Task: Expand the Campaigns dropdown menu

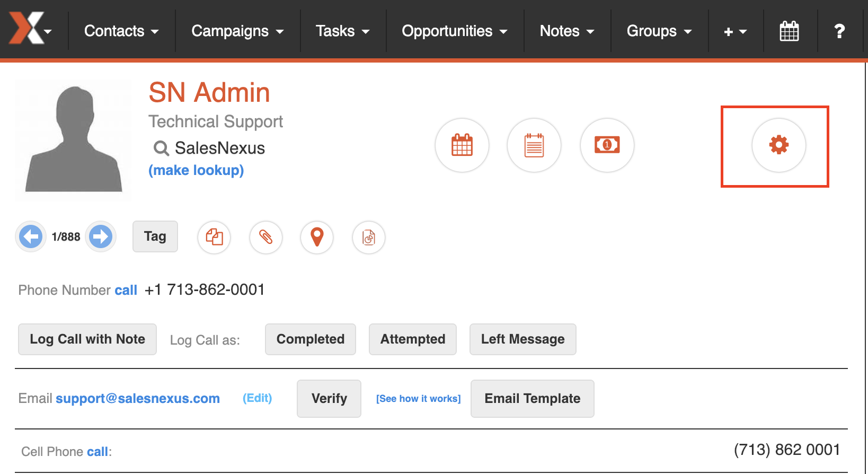Action: (237, 31)
